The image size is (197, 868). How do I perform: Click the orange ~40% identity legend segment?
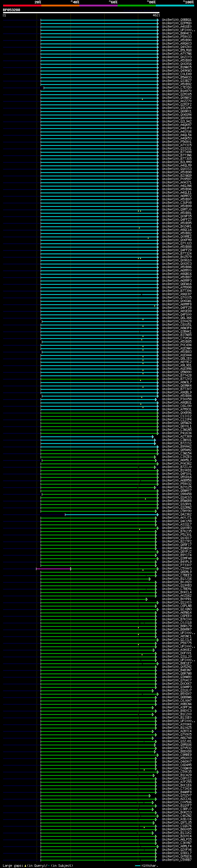tap(60, 6)
